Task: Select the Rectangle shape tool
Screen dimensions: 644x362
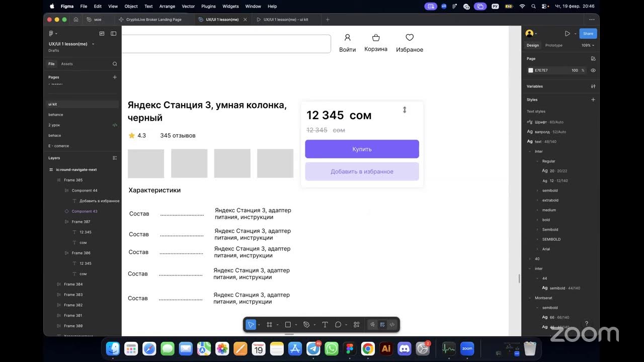Action: [x=288, y=325]
